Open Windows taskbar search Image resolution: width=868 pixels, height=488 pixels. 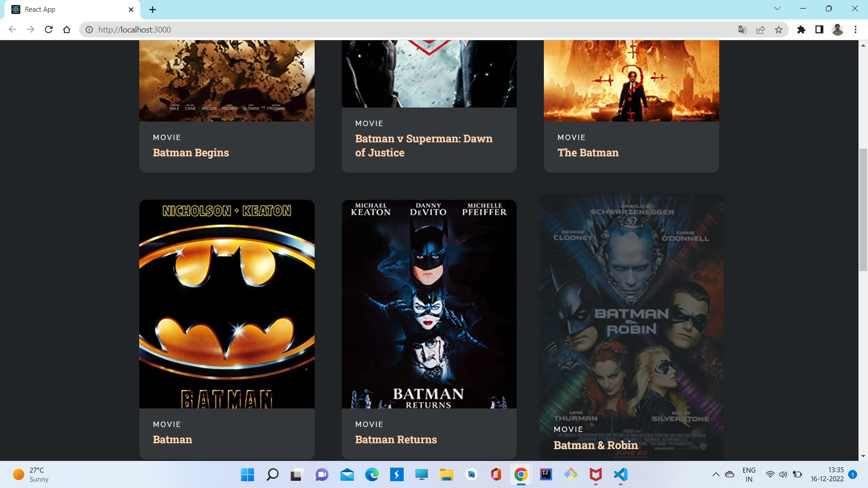(x=272, y=474)
